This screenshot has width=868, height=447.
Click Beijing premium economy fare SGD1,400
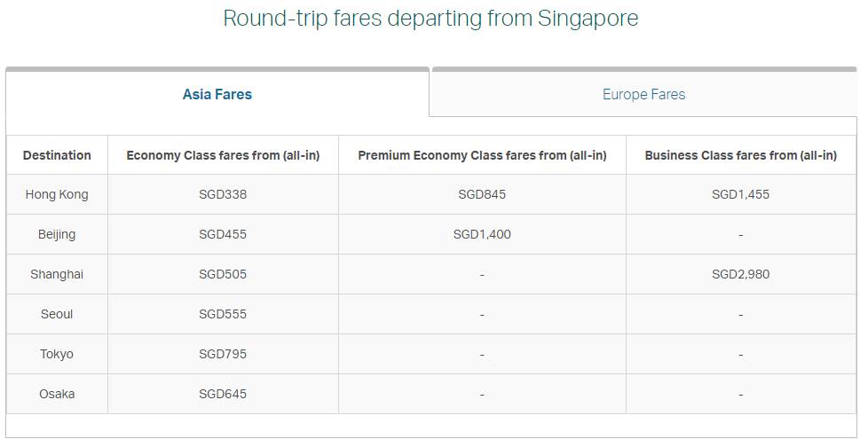(482, 234)
